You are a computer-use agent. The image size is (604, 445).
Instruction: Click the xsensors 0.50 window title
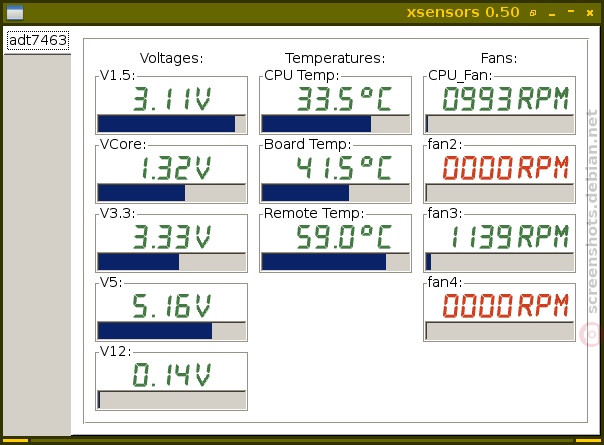(463, 12)
